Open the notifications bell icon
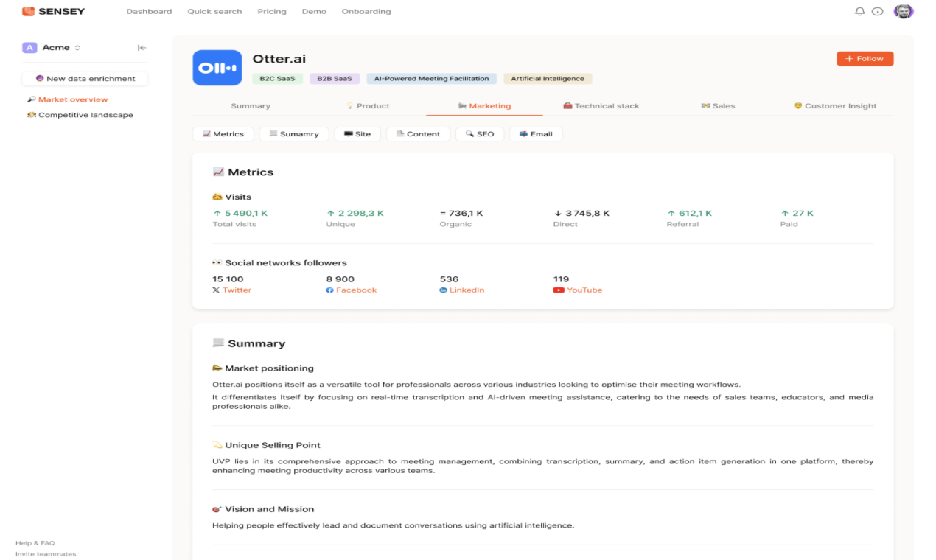 [859, 11]
